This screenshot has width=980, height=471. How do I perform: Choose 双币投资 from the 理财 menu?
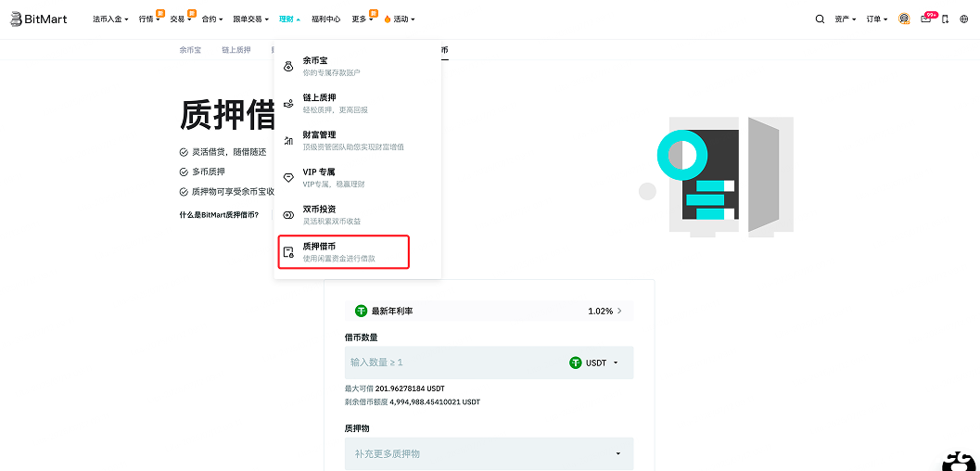tap(332, 214)
